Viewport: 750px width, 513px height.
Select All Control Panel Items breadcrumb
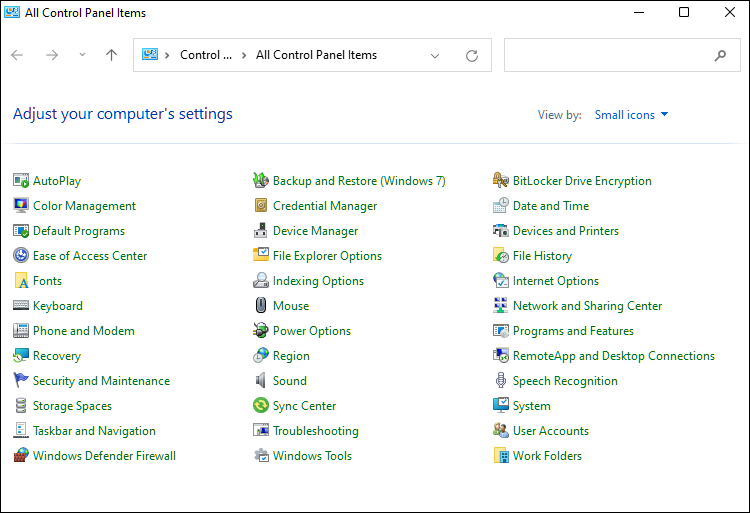coord(316,56)
